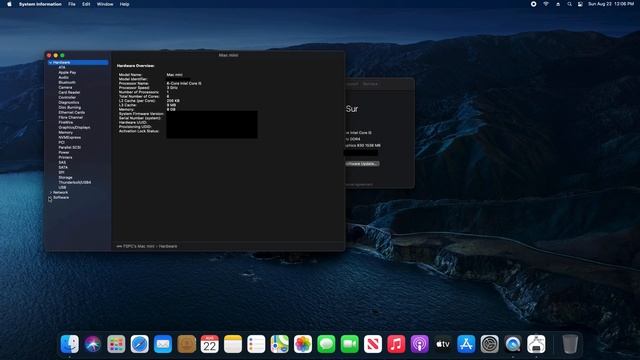Expand the Software section in sidebar
This screenshot has height=360, width=640.
51,198
